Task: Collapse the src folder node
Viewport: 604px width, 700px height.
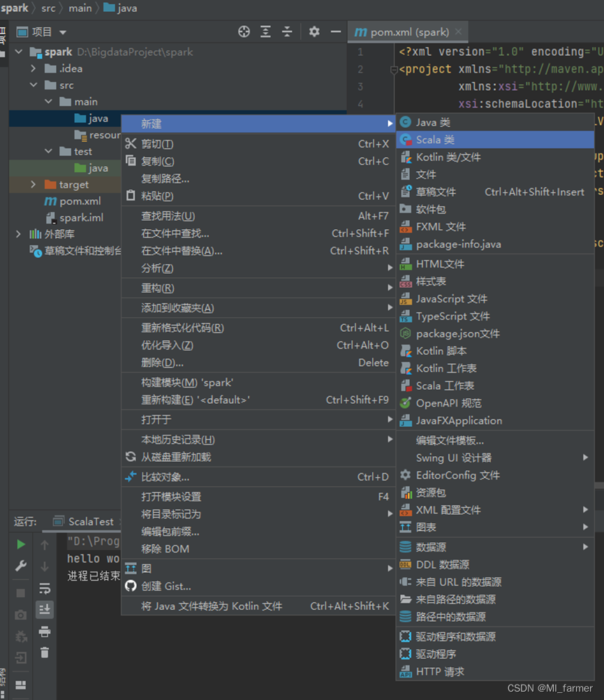Action: pyautogui.click(x=31, y=85)
